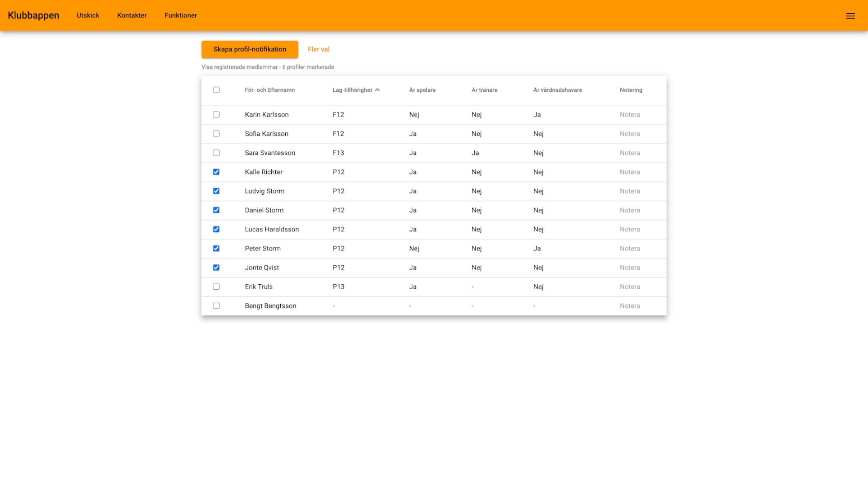868x488 pixels.
Task: Click Ja trainer cell for Sara Svantesson
Action: pyautogui.click(x=475, y=153)
